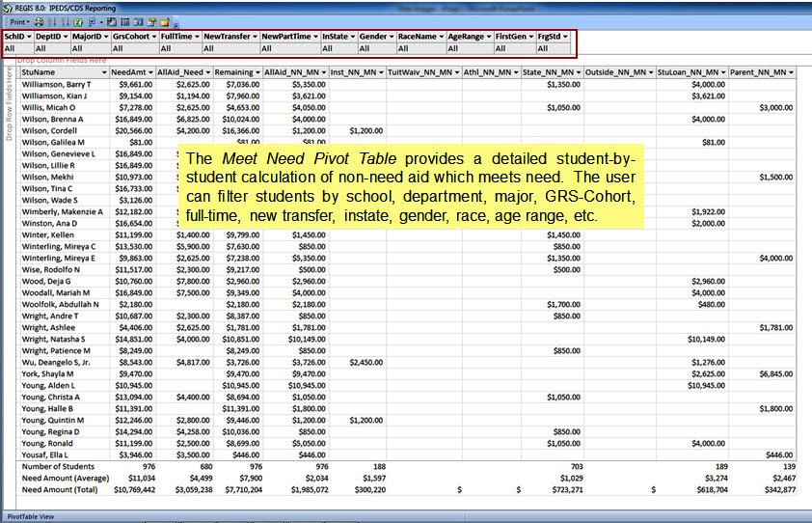Image resolution: width=812 pixels, height=523 pixels.
Task: Click the $6,845.00 Parent_NN_MN cell
Action: [x=775, y=374]
